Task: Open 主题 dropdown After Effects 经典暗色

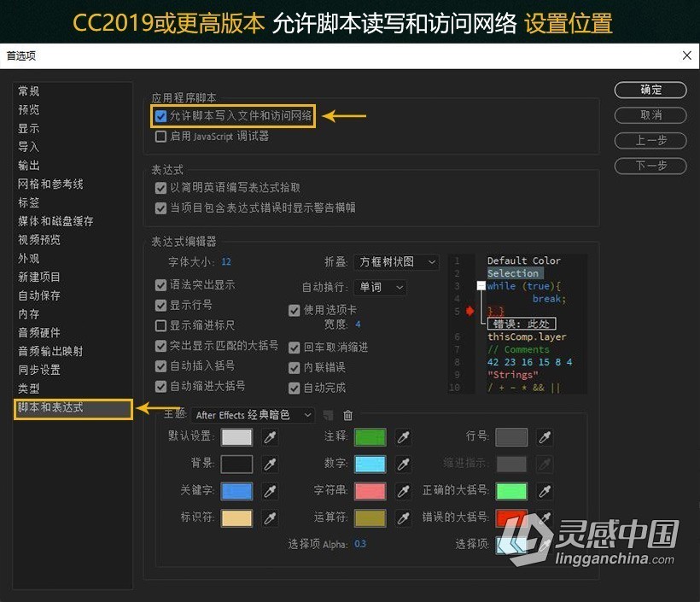Action: (x=253, y=415)
